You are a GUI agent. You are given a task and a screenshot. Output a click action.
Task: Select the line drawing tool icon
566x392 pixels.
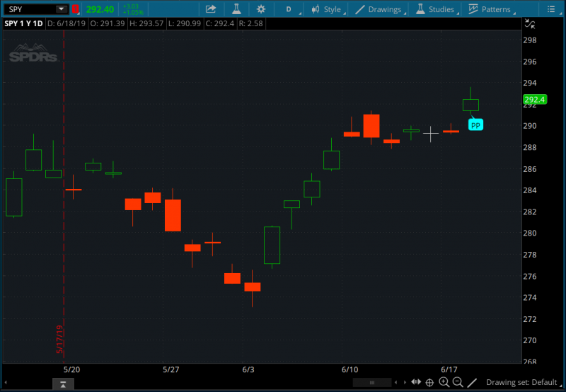point(472,383)
